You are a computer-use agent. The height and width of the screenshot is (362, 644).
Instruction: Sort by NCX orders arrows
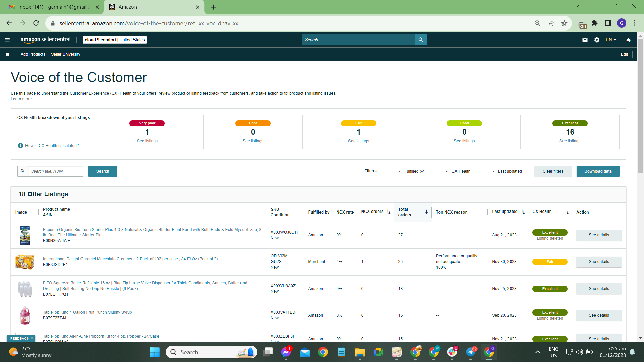tap(389, 212)
